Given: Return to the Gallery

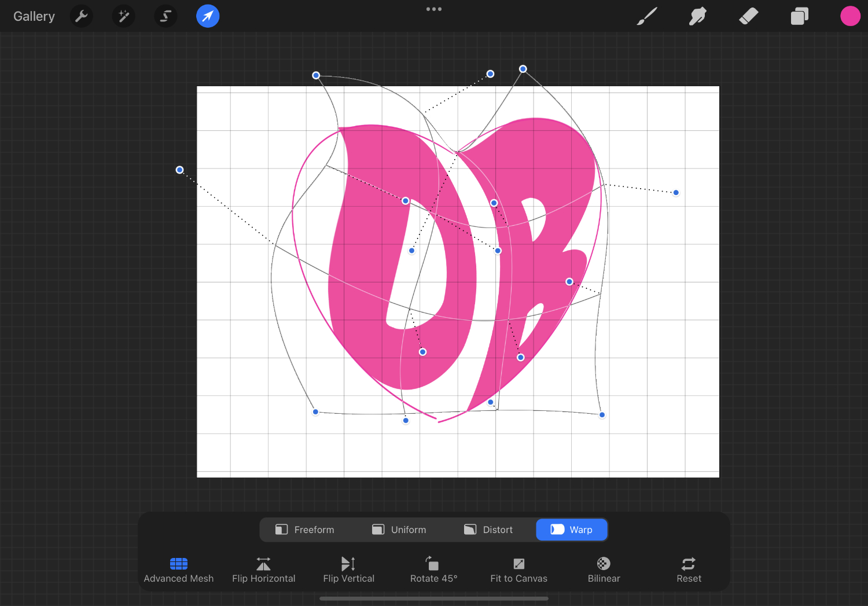Looking at the screenshot, I should (x=34, y=16).
